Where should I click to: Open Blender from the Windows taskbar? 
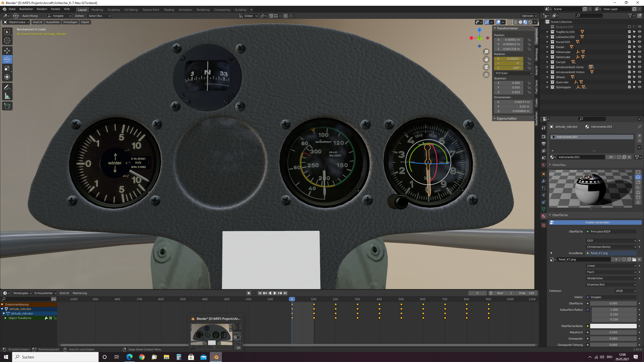216,357
